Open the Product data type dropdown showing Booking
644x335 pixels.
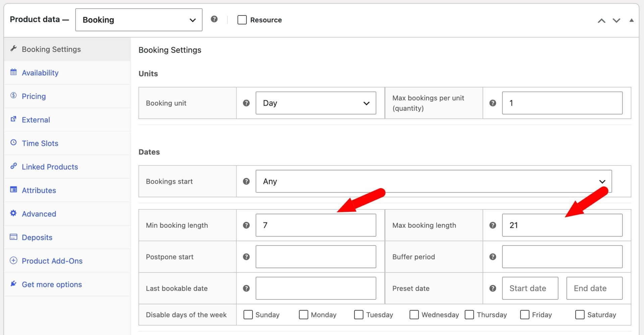[139, 20]
